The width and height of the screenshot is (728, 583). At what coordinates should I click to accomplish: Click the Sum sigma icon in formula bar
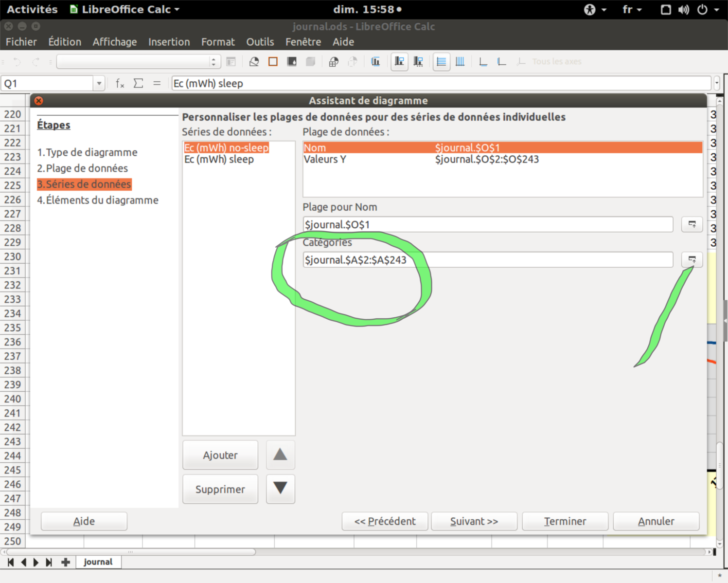tap(139, 84)
